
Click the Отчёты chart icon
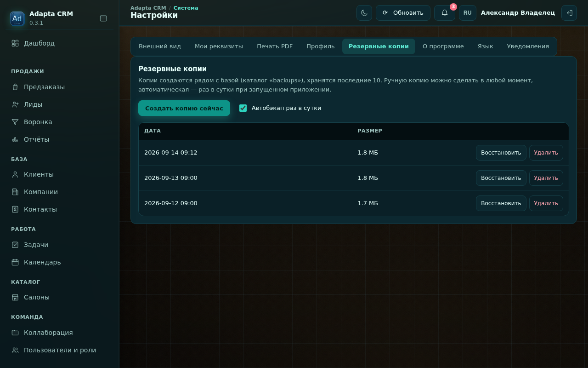pyautogui.click(x=15, y=139)
